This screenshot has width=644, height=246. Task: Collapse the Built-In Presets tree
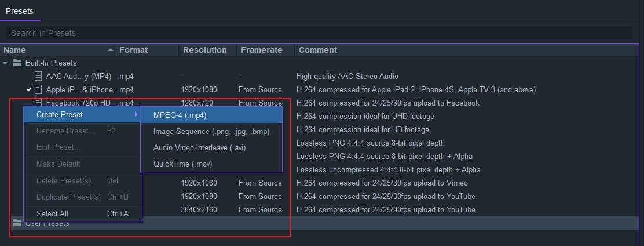click(6, 63)
